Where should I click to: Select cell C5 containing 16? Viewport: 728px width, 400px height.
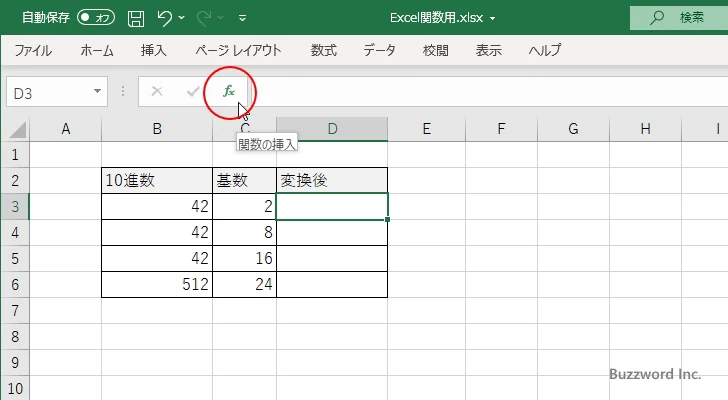pyautogui.click(x=244, y=258)
